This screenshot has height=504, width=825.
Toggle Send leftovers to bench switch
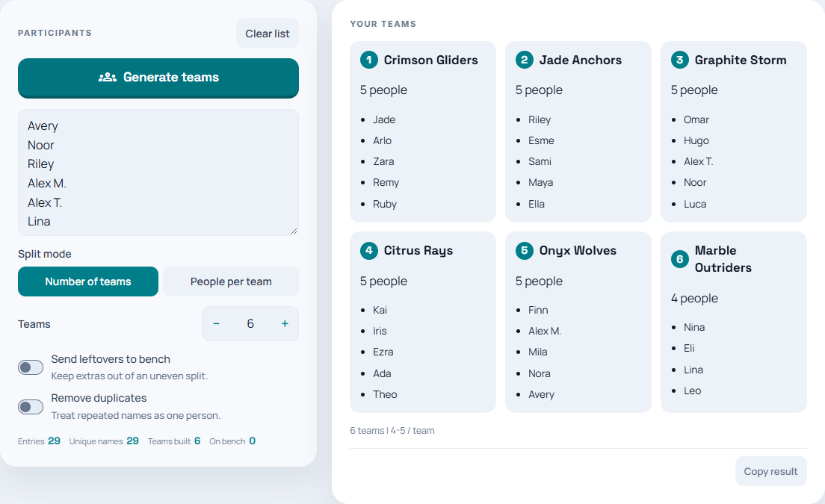(x=31, y=367)
